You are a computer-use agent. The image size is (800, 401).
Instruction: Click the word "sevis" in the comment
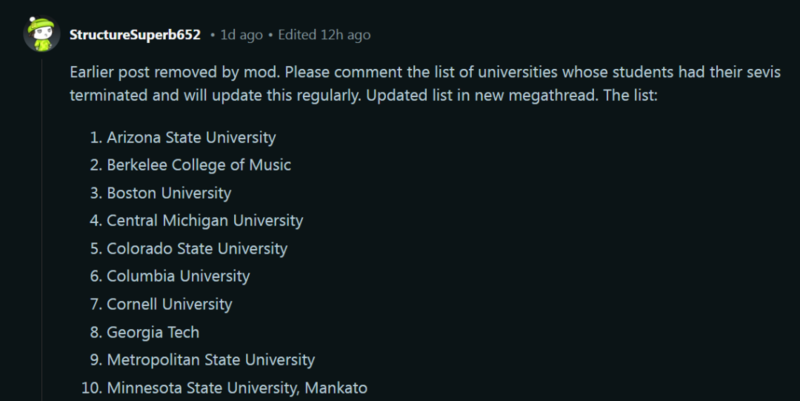pos(764,72)
